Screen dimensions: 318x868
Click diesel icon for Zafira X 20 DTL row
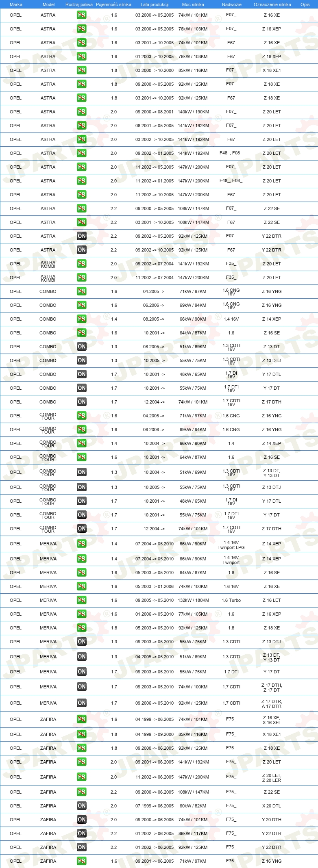82,806
